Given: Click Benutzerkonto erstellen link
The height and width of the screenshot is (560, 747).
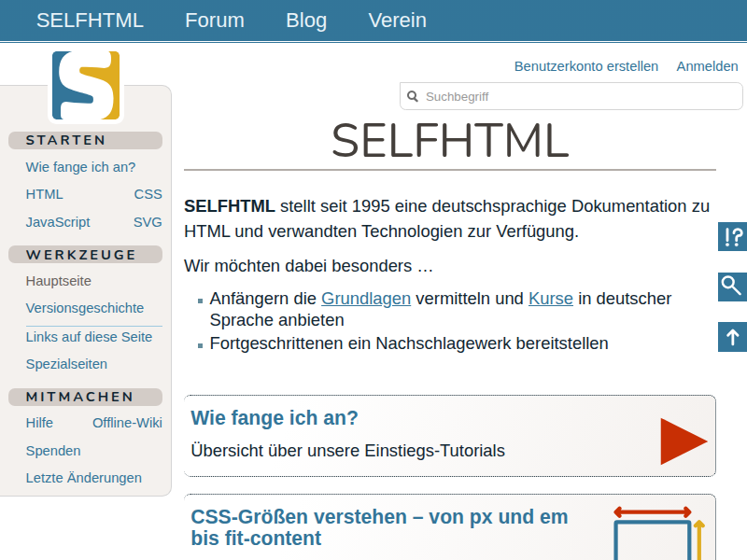Looking at the screenshot, I should tap(586, 66).
